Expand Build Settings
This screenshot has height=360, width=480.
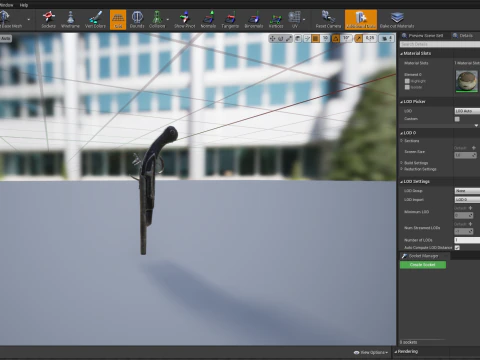[x=401, y=163]
